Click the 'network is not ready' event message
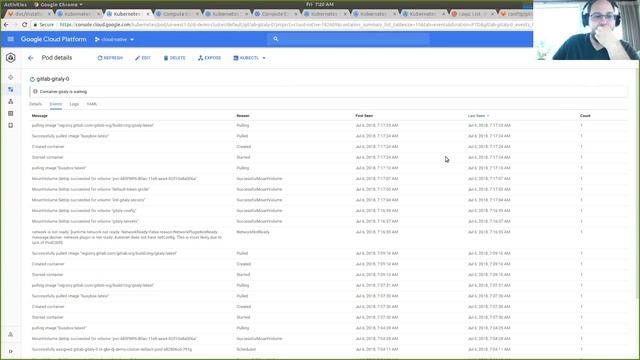 coord(127,237)
